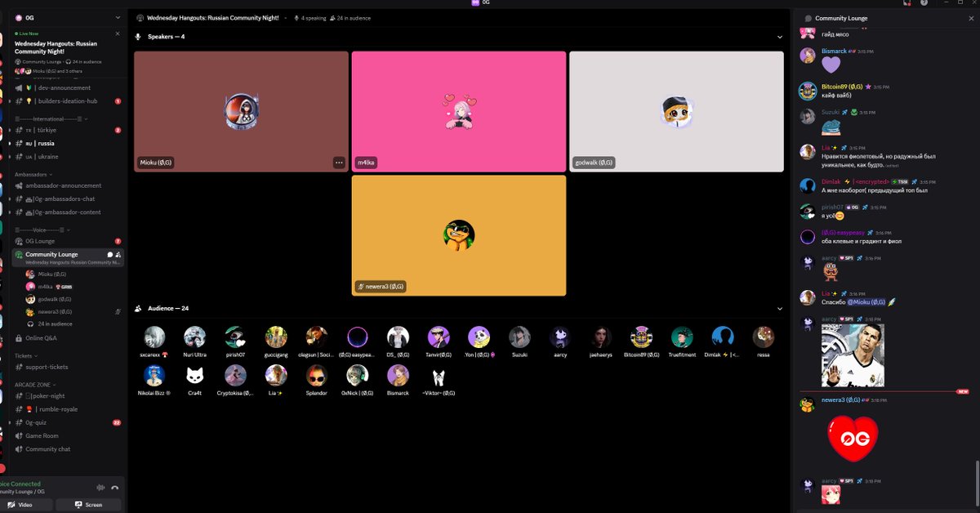Click ressa audience avatar
This screenshot has width=980, height=513.
coord(764,337)
